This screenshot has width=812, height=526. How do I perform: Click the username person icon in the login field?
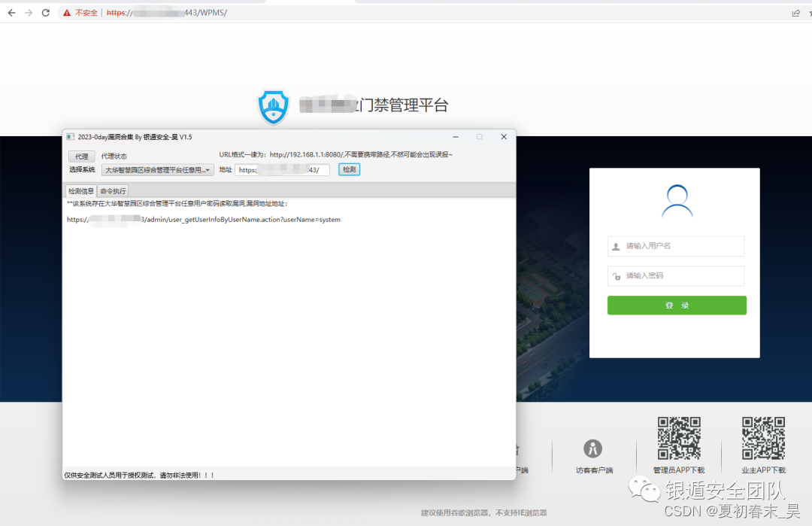click(x=617, y=246)
